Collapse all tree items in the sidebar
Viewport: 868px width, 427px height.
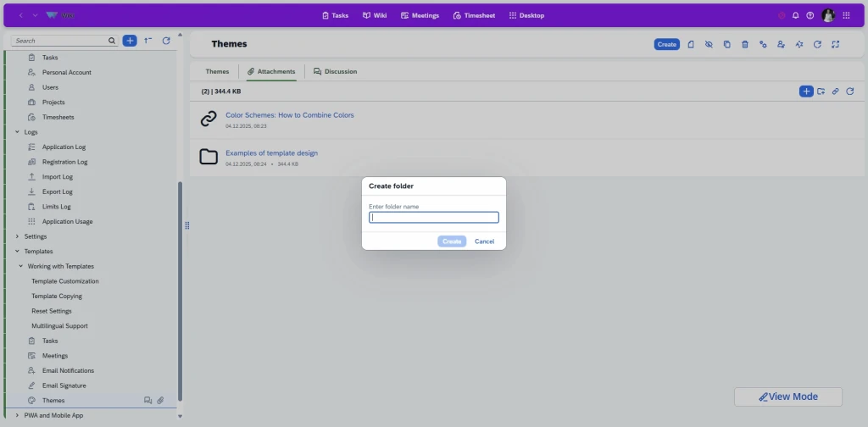click(147, 41)
